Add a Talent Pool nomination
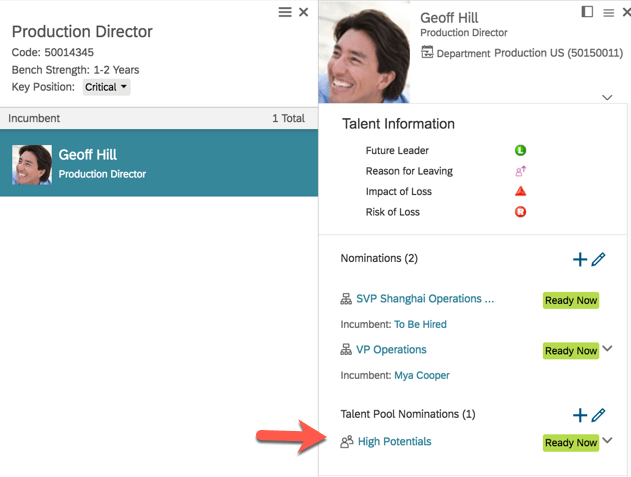631x477 pixels. (580, 415)
